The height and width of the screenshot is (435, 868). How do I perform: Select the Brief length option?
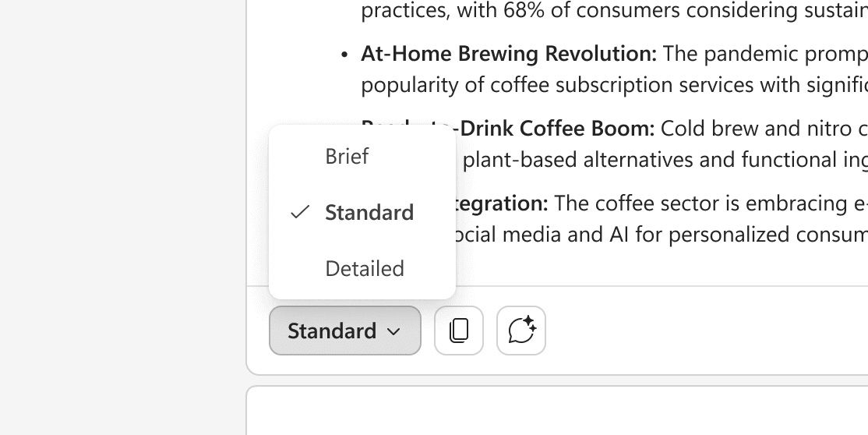coord(347,157)
